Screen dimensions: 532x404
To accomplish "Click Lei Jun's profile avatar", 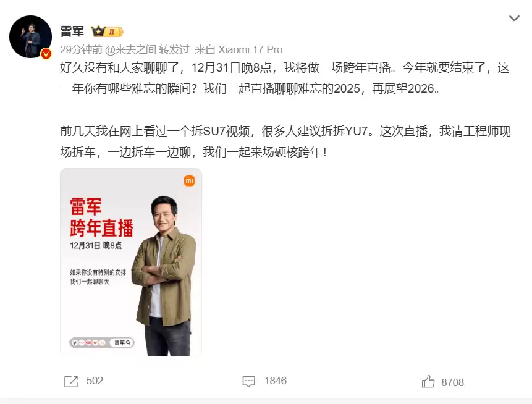I will [x=30, y=36].
